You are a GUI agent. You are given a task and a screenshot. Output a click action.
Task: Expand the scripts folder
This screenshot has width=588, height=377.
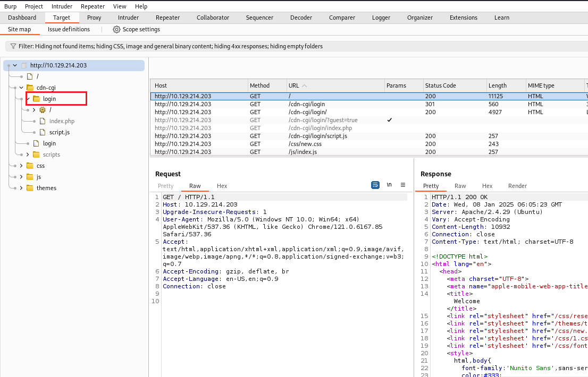[28, 154]
